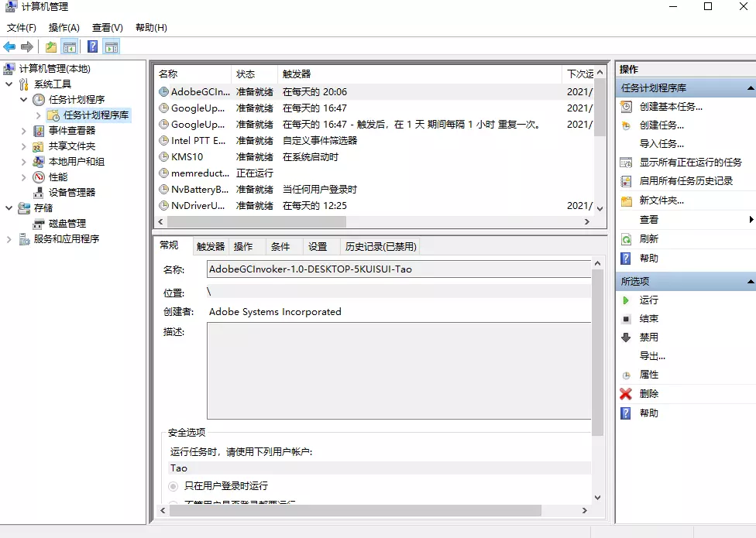The image size is (756, 538).
Task: Click the 属性 clock icon
Action: tap(626, 375)
